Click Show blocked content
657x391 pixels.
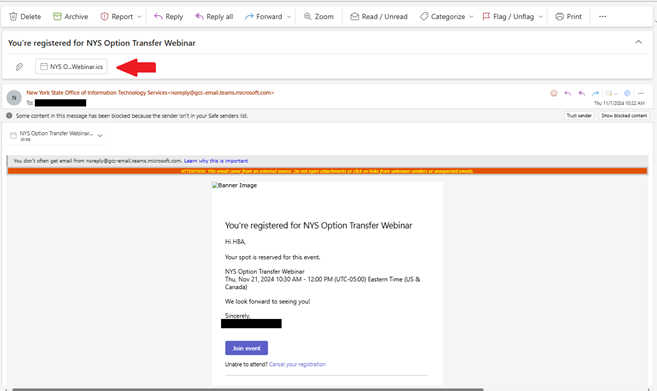624,116
